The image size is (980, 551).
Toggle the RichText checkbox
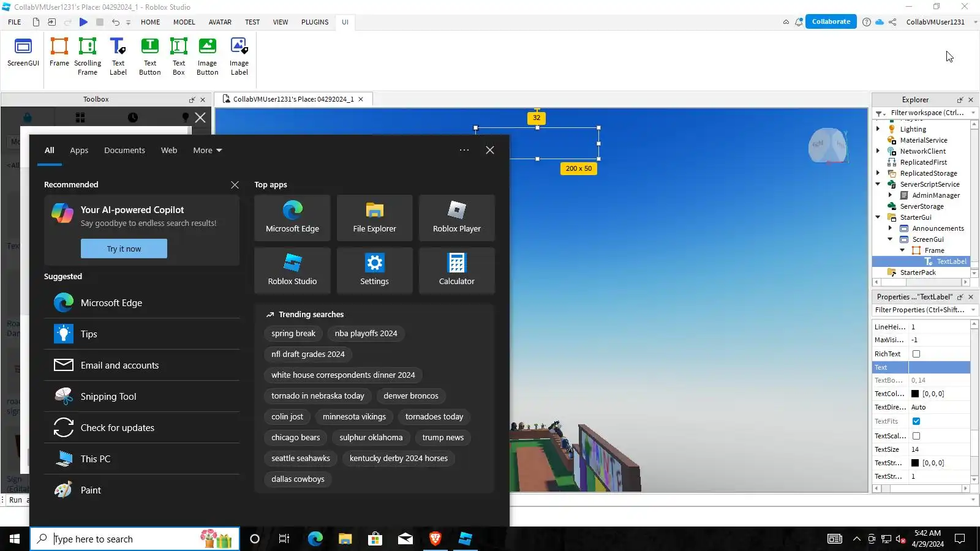click(x=916, y=354)
